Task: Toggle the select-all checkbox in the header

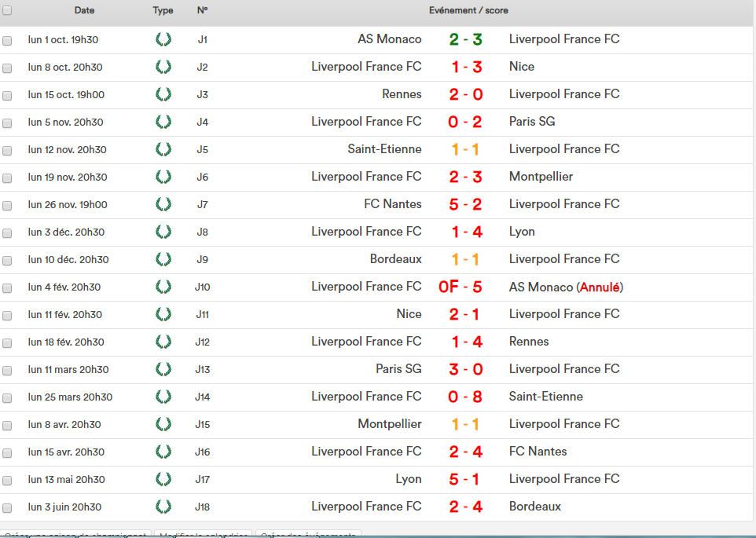Action: point(7,11)
